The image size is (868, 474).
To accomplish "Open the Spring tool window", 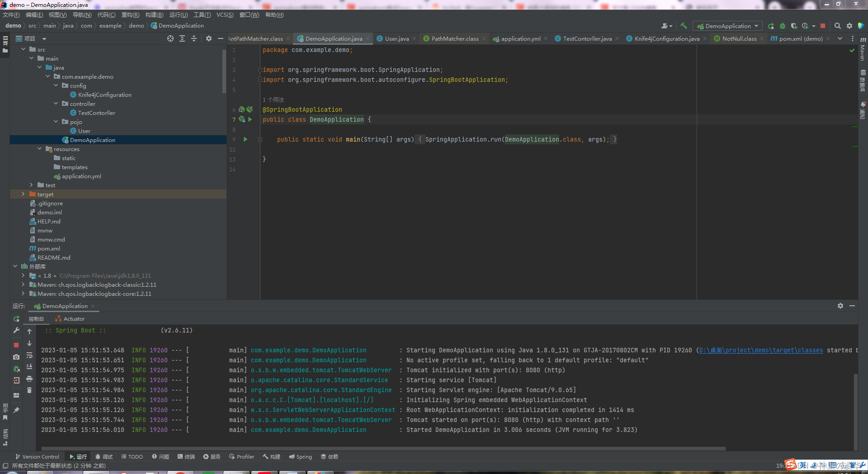I will point(301,457).
